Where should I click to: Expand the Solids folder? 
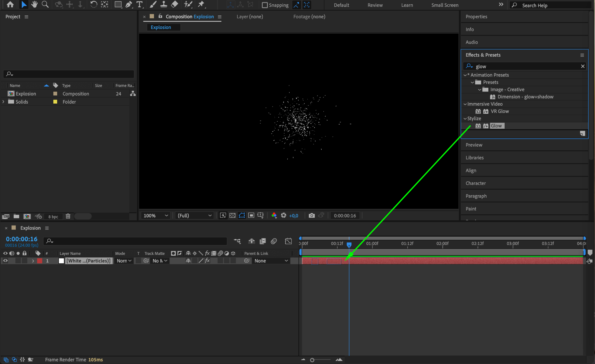[x=3, y=102]
